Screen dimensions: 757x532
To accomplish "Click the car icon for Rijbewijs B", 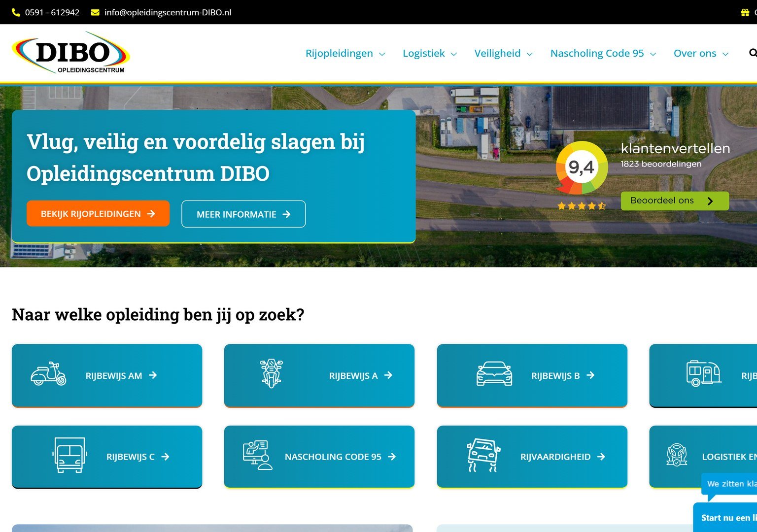I will tap(494, 373).
